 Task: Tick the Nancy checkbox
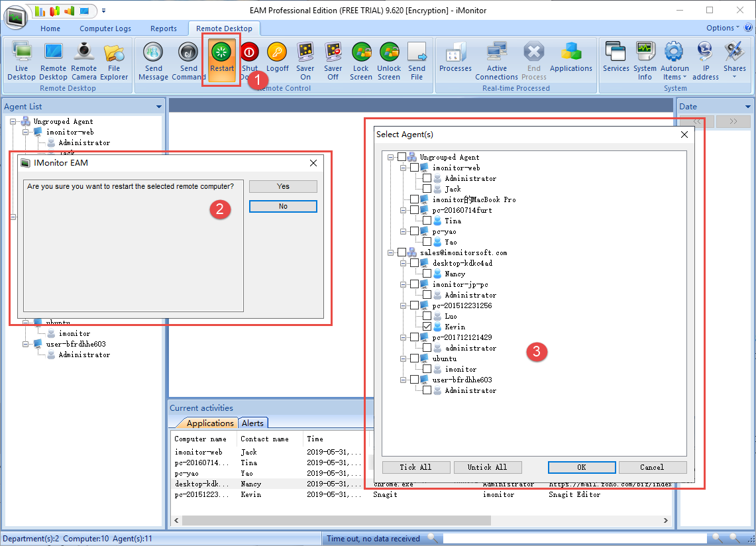[x=427, y=274]
